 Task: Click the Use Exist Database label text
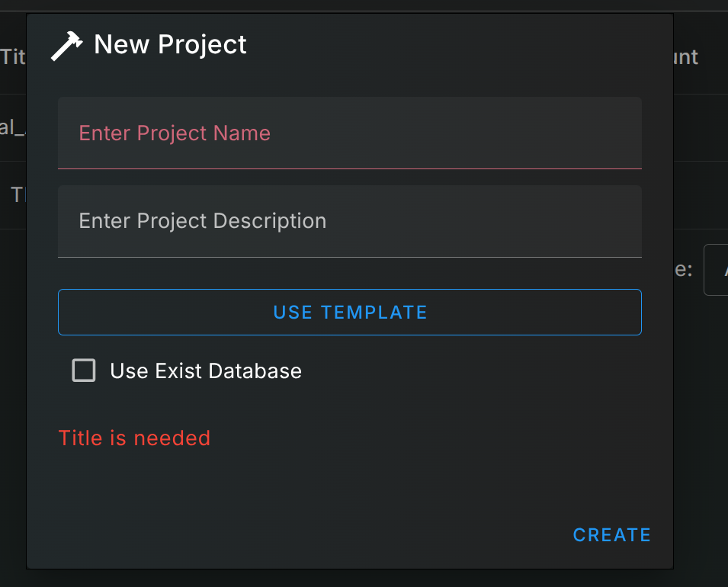(x=206, y=371)
